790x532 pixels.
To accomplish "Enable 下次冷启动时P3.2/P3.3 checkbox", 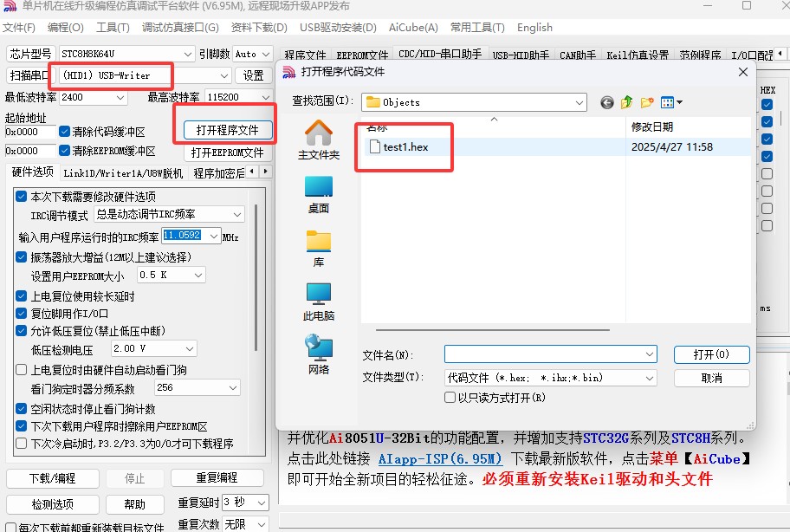I will tap(21, 444).
